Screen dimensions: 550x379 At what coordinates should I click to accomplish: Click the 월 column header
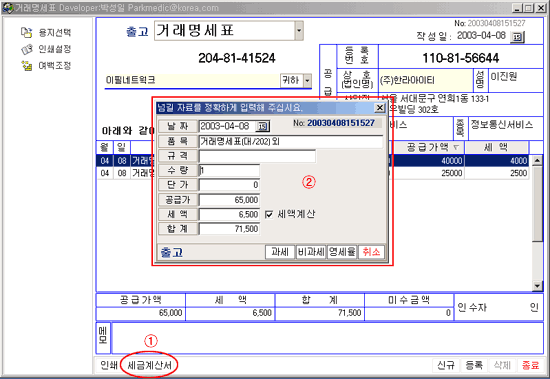click(x=105, y=147)
